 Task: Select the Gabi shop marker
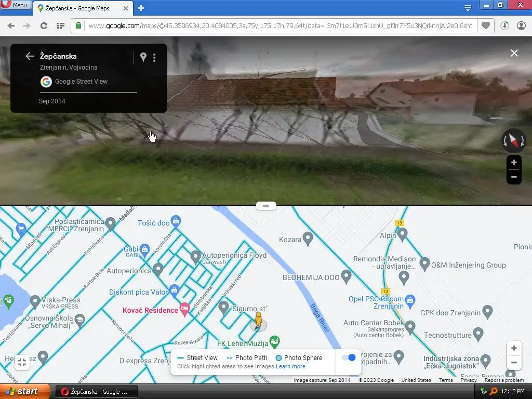pos(145,250)
